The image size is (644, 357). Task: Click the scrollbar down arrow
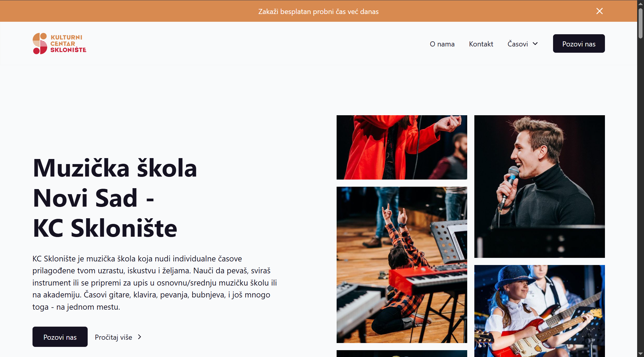pos(640,354)
